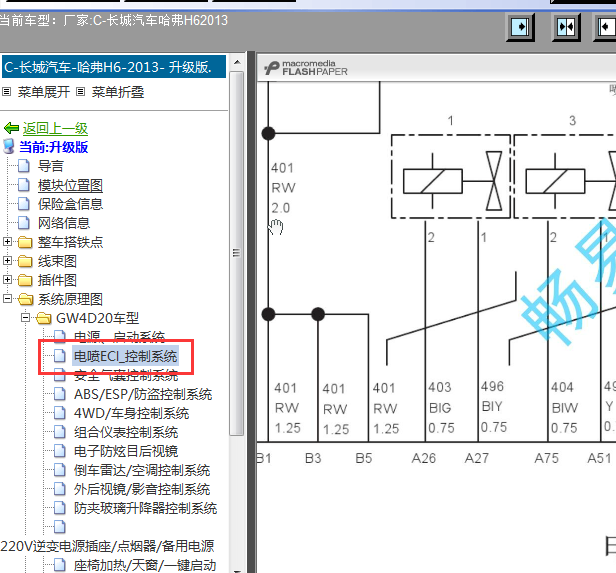This screenshot has height=573, width=616.
Task: Click the document icon beside 保险盒信息
Action: click(x=24, y=204)
